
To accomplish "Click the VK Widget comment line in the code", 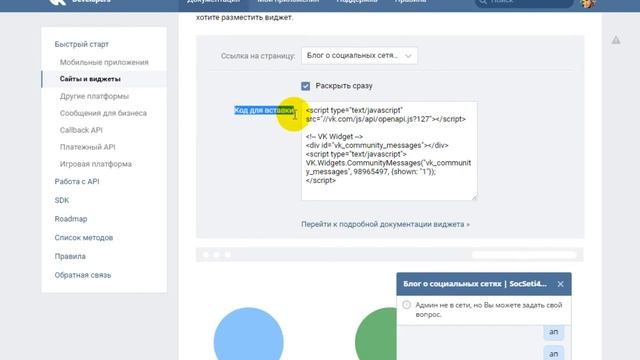I will tap(334, 137).
